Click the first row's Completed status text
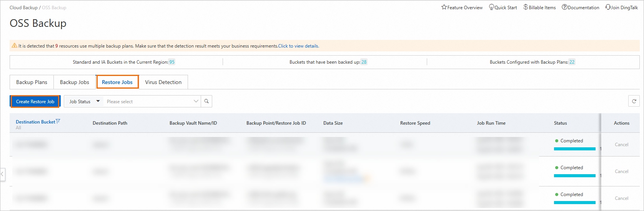The width and height of the screenshot is (644, 211). click(x=572, y=141)
